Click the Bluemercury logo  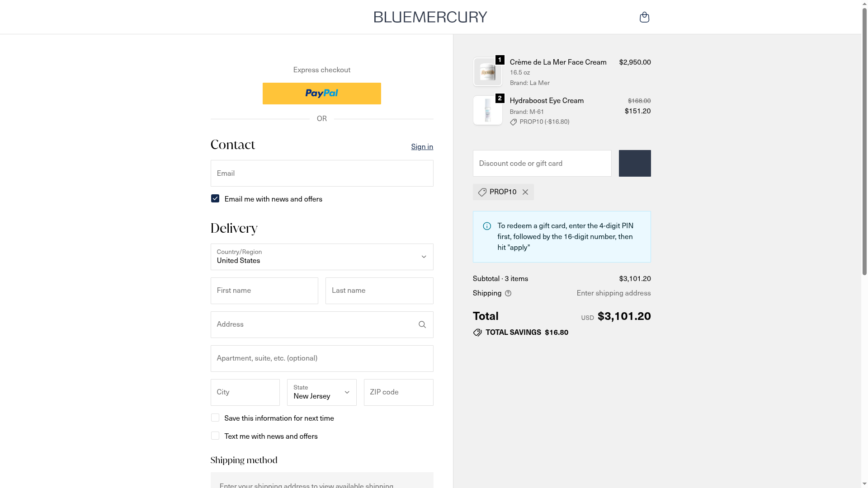[430, 17]
